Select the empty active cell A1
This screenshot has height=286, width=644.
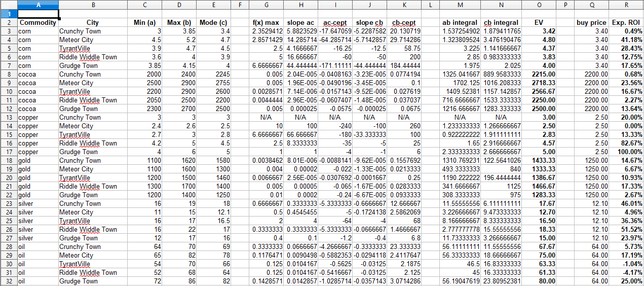pos(39,14)
